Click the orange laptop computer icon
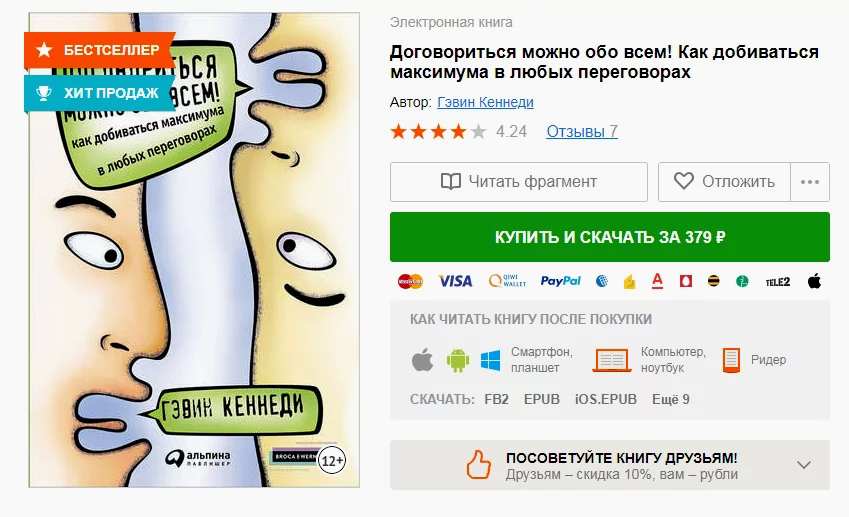The image size is (849, 517). pos(612,360)
